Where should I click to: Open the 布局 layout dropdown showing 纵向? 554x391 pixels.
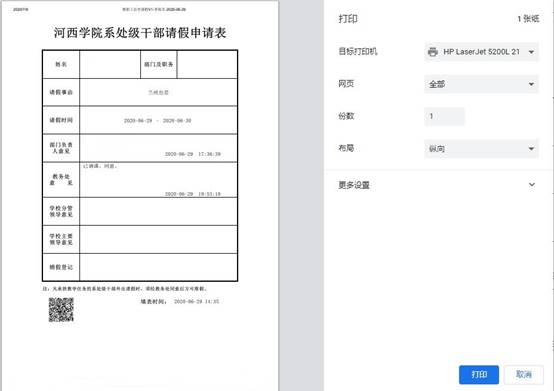coord(482,149)
